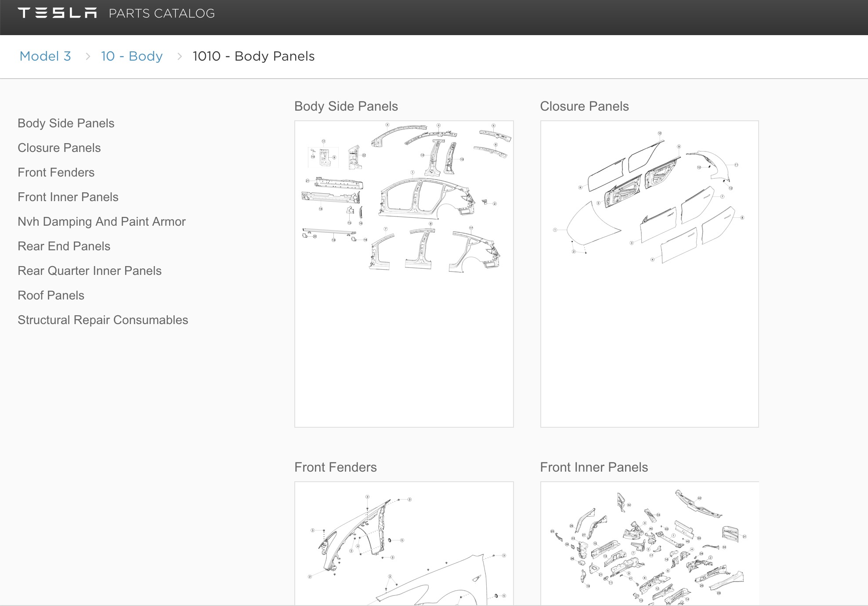
Task: Click callout marker 5 on Front Fenders diagram
Action: [x=402, y=540]
